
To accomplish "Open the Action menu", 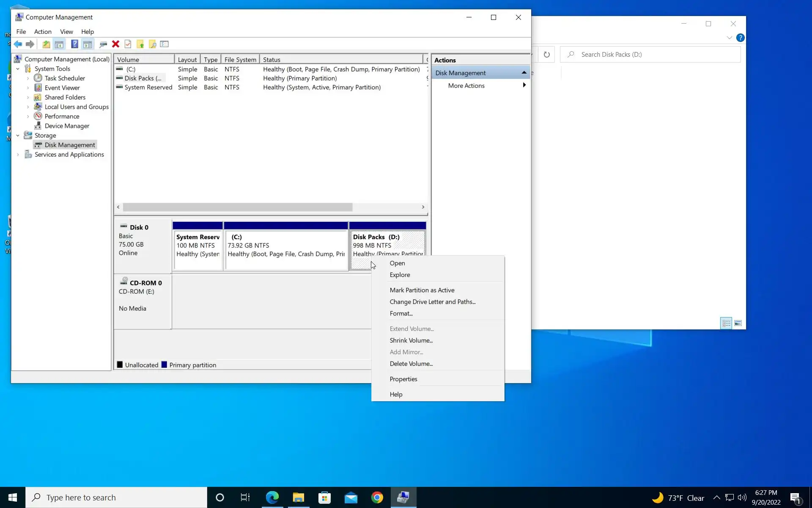I will coord(43,32).
